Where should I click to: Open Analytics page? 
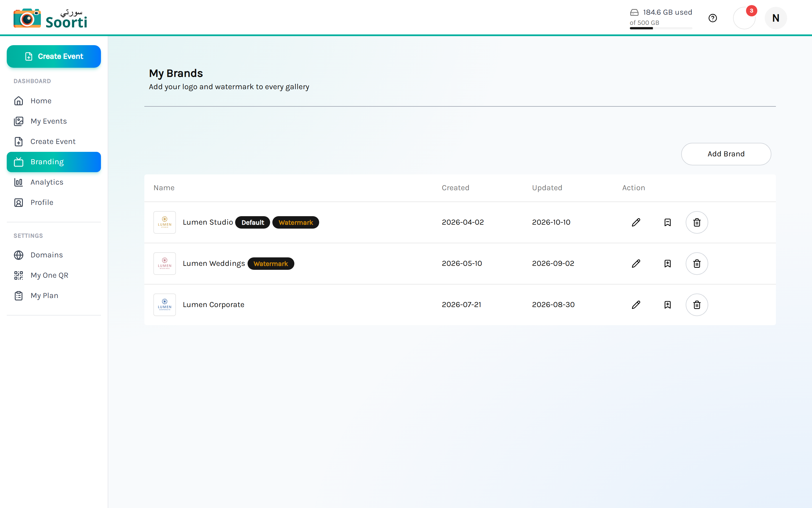54,182
